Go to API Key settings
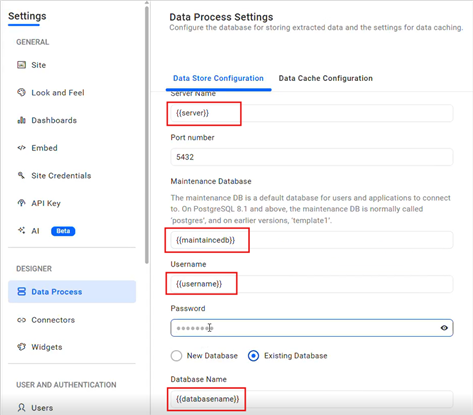This screenshot has height=415, width=473. [46, 203]
